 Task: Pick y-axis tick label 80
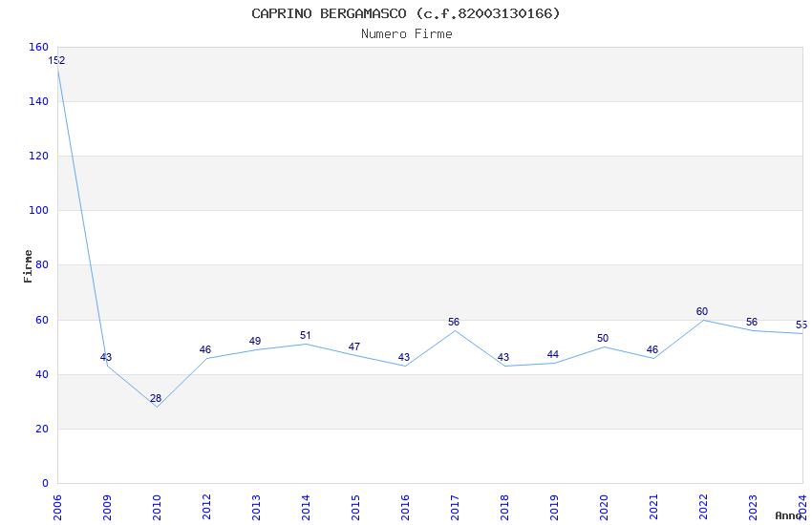(x=42, y=264)
